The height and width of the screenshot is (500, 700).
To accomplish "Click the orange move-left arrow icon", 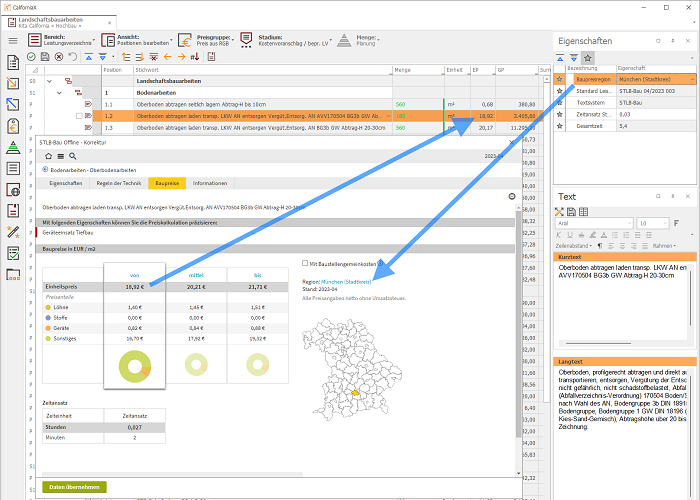I will pyautogui.click(x=167, y=57).
